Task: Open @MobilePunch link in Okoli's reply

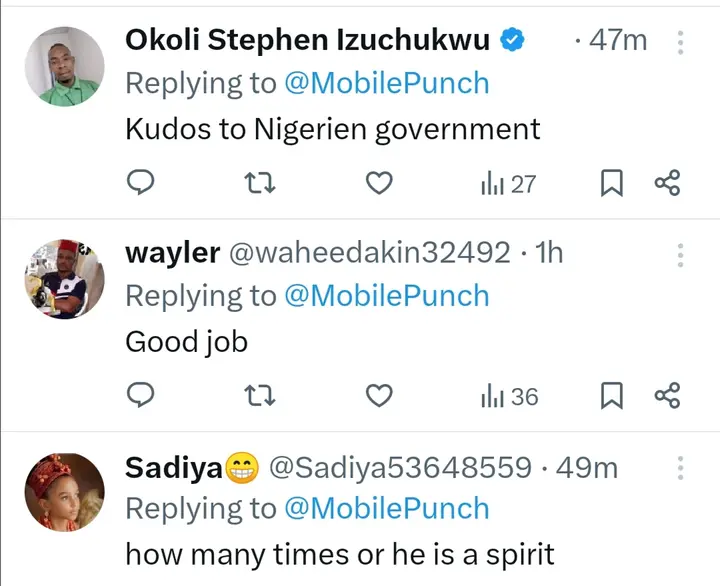Action: click(x=387, y=83)
